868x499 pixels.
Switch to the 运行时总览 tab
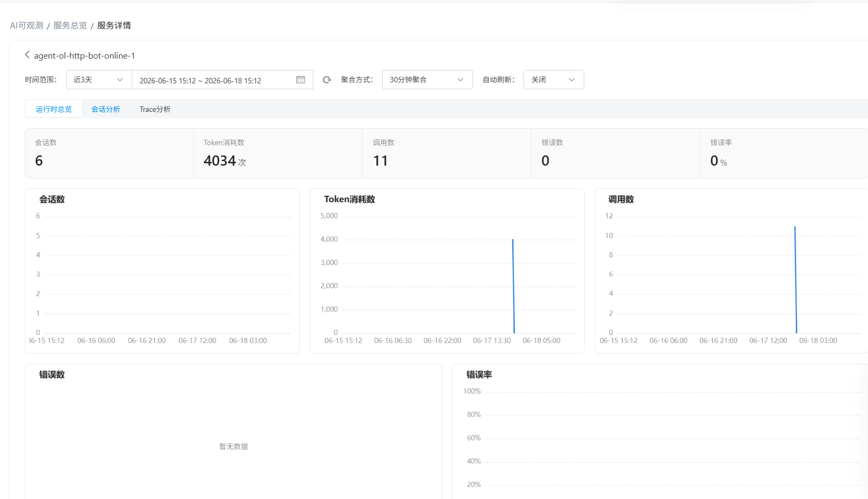(54, 109)
